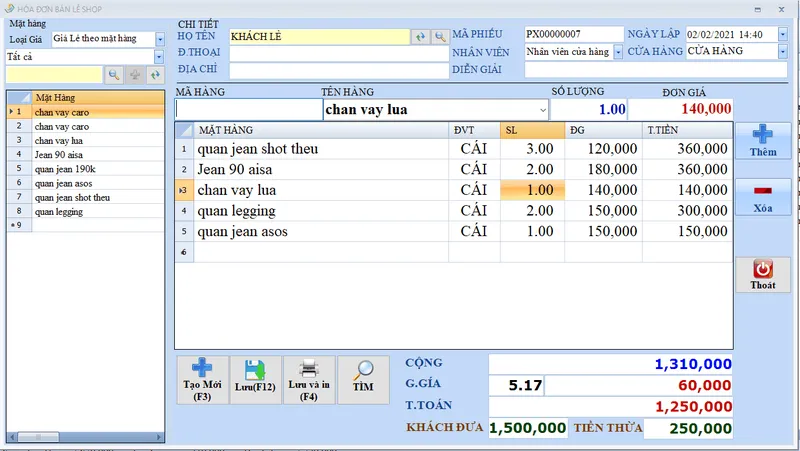Click the refresh product list icon in left panel

pyautogui.click(x=155, y=75)
